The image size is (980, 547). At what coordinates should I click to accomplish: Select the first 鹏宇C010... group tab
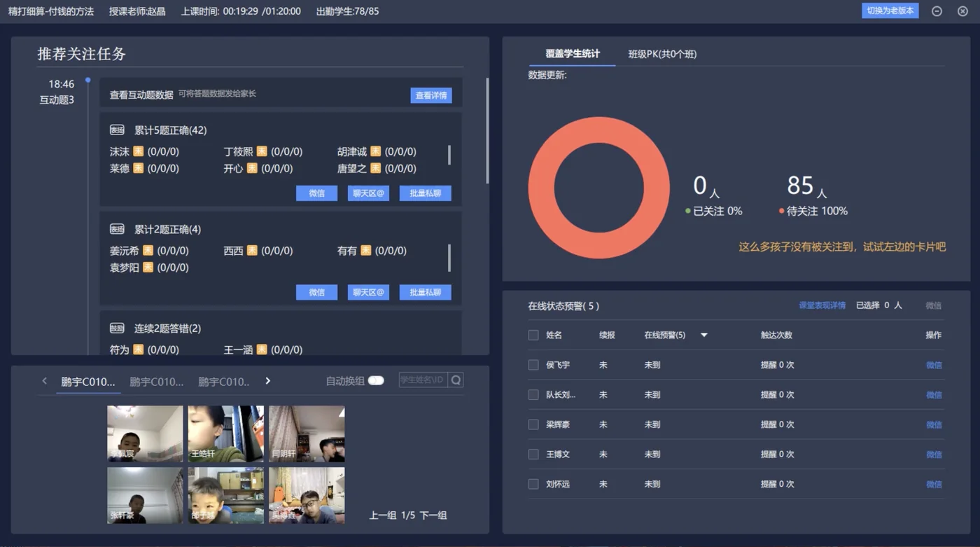(88, 382)
